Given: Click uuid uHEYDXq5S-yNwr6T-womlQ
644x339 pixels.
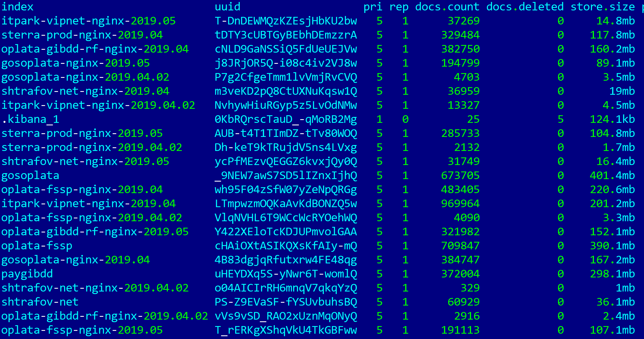Looking at the screenshot, I should [x=286, y=274].
